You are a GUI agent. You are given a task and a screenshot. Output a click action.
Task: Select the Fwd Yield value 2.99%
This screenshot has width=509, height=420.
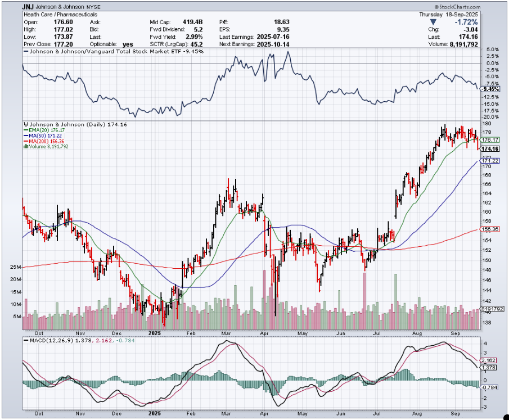[194, 37]
